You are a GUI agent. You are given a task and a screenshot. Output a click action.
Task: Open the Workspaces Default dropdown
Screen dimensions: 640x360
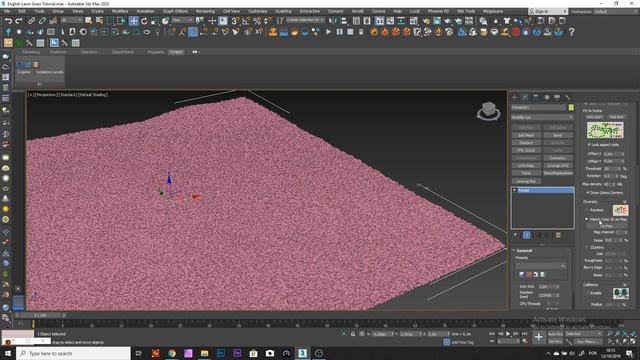tap(616, 11)
